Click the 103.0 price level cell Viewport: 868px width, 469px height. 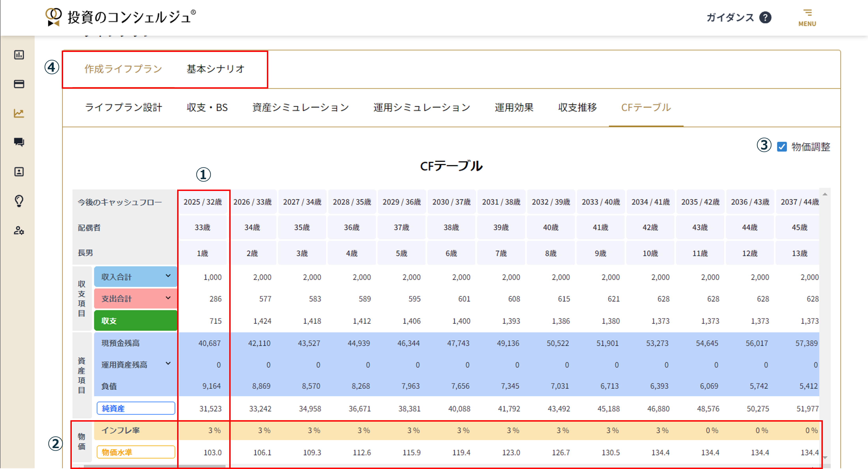point(212,452)
